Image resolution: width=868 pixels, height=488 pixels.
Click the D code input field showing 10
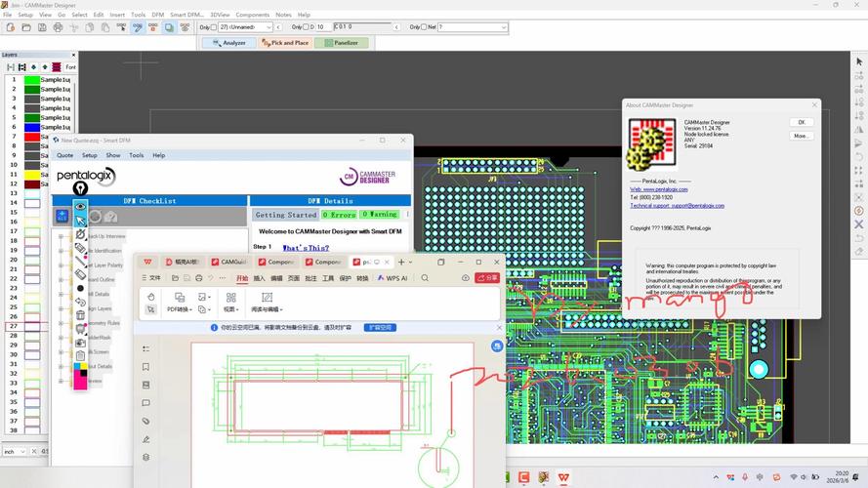point(323,27)
